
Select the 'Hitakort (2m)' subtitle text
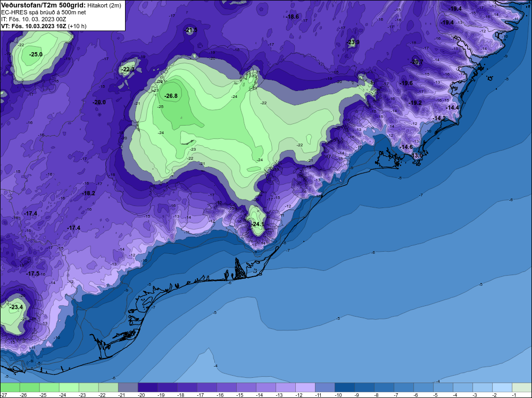(104, 5)
